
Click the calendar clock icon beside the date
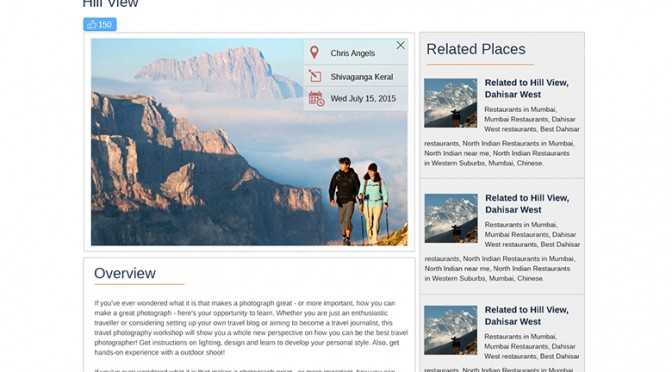(316, 99)
